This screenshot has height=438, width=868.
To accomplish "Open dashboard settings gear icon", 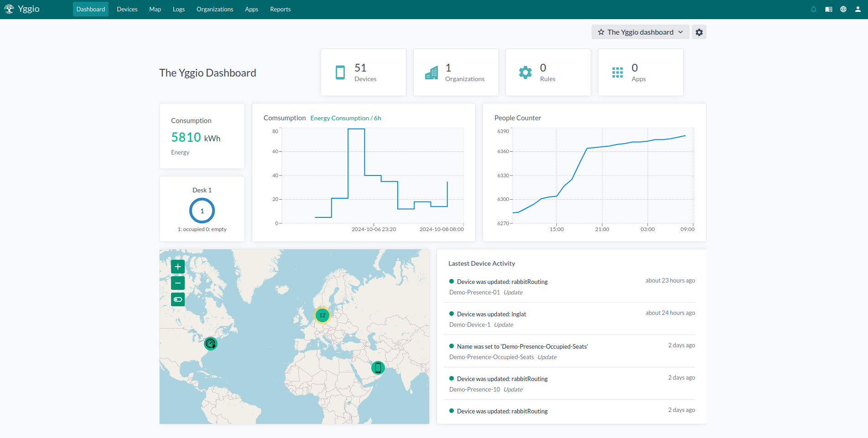I will tap(699, 32).
